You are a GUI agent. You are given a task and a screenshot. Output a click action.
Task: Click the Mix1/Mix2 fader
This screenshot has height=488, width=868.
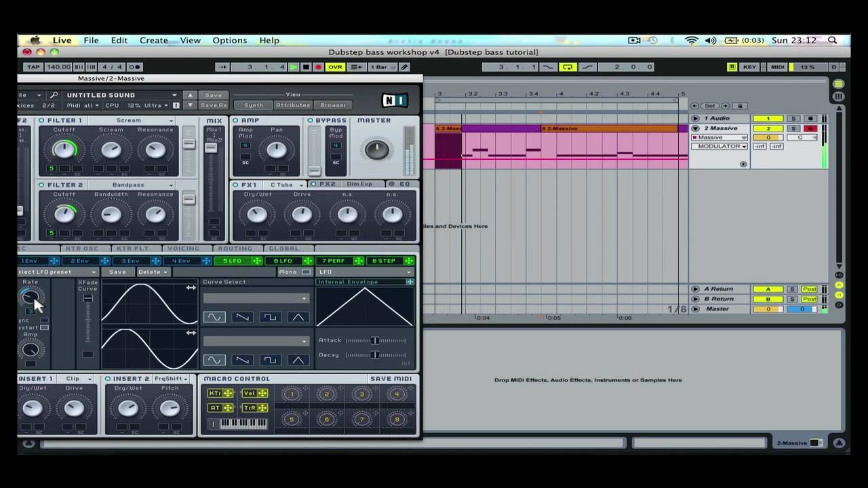click(212, 148)
